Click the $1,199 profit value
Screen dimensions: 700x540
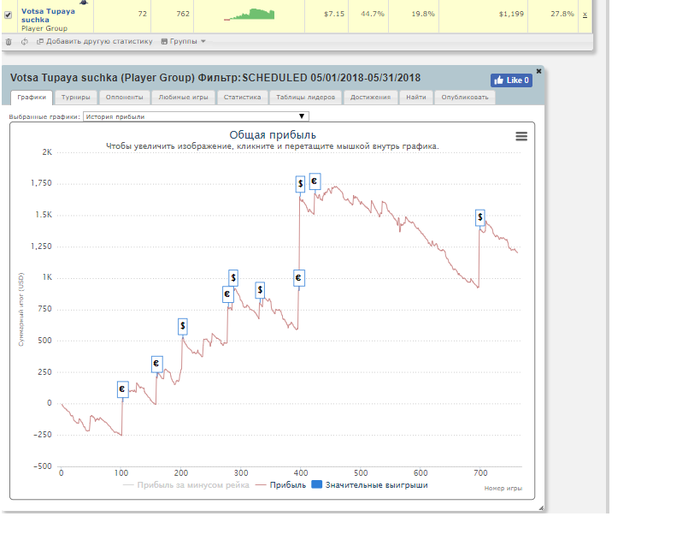(511, 14)
